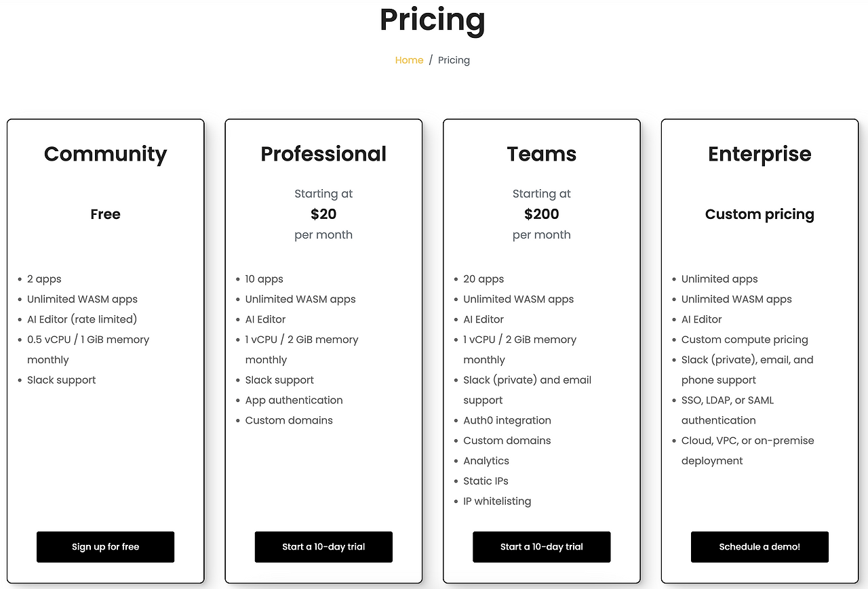Image resolution: width=868 pixels, height=589 pixels.
Task: Click the $200 price text
Action: pyautogui.click(x=542, y=214)
